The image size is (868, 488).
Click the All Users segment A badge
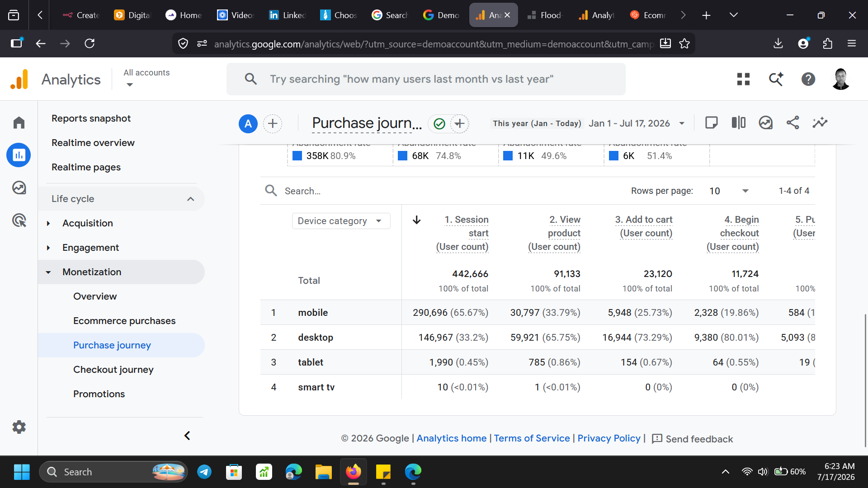(x=248, y=123)
